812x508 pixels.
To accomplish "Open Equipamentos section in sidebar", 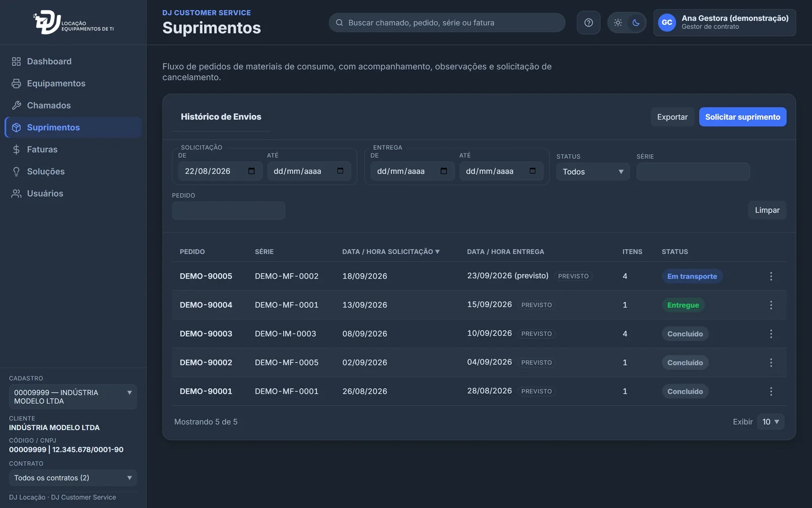I will 73,83.
